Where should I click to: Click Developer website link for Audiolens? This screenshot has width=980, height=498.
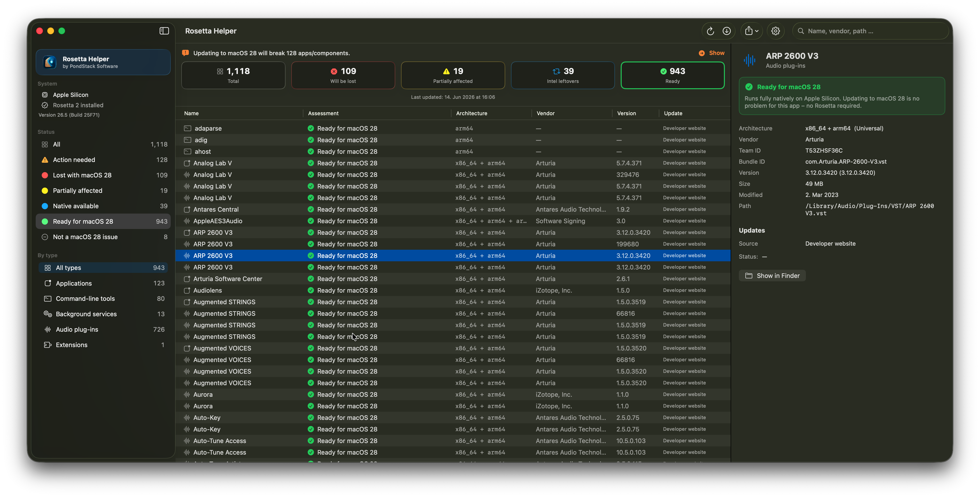(x=684, y=290)
